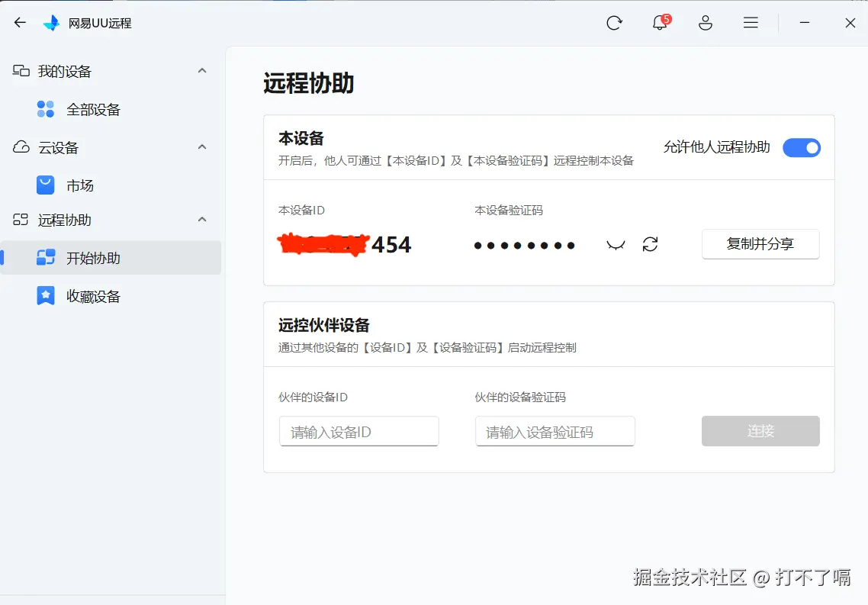This screenshot has height=605, width=868.
Task: Open 市场 in sidebar
Action: [x=111, y=185]
